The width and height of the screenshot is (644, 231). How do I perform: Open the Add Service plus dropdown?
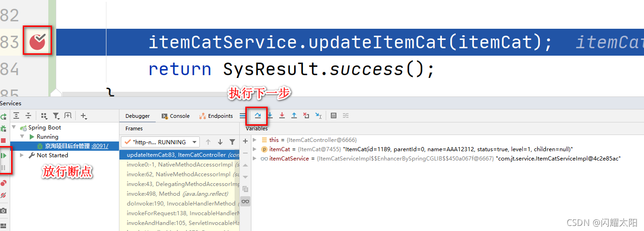click(84, 115)
